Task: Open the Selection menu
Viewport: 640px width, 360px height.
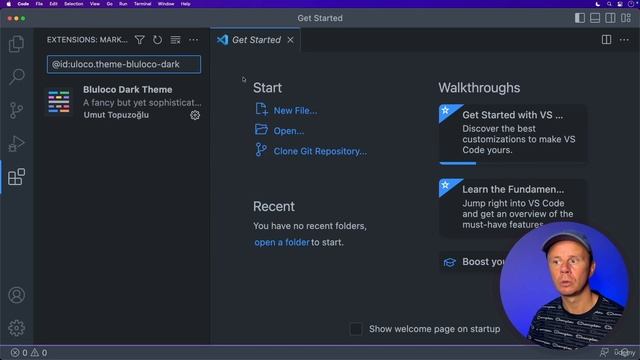Action: point(73,4)
